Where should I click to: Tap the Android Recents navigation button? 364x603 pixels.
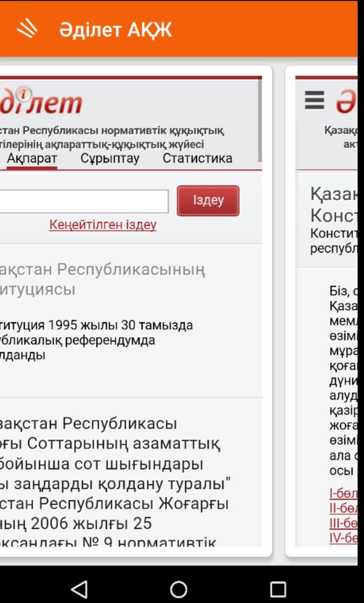(278, 589)
